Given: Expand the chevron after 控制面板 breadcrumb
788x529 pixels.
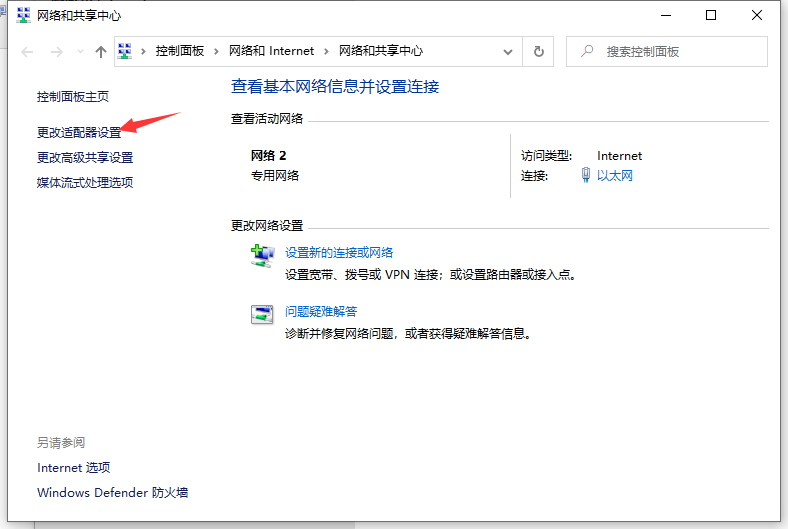Looking at the screenshot, I should click(218, 51).
